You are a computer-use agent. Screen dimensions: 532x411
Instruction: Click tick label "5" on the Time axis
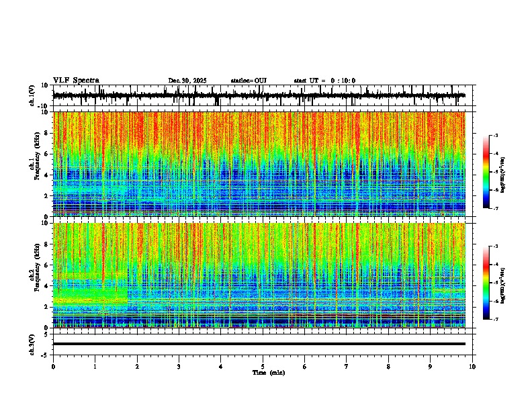(x=263, y=367)
